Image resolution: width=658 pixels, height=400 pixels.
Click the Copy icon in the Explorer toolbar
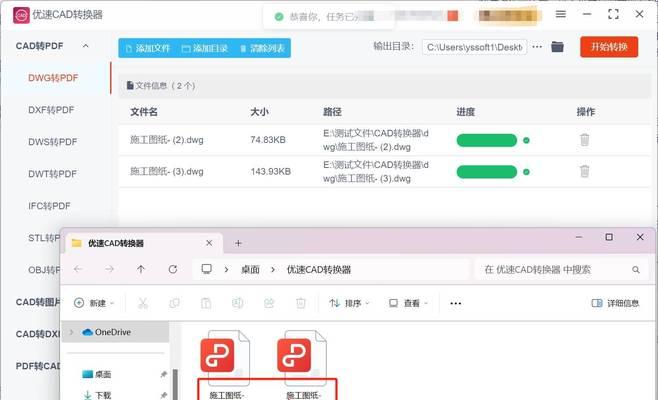pyautogui.click(x=174, y=303)
